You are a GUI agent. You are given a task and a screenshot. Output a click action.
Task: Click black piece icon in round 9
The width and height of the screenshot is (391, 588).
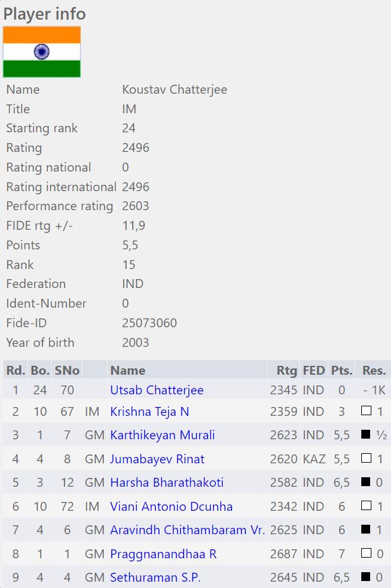(x=366, y=577)
